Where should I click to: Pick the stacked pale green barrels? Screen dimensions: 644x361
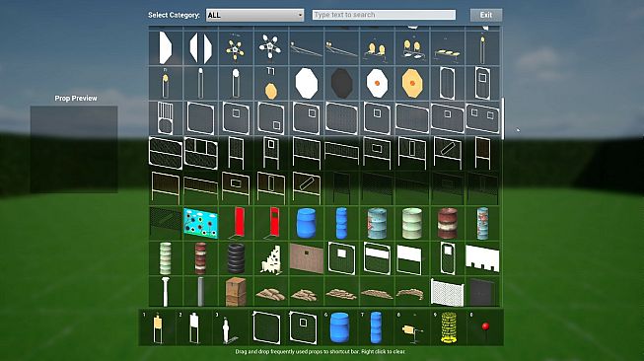165,258
